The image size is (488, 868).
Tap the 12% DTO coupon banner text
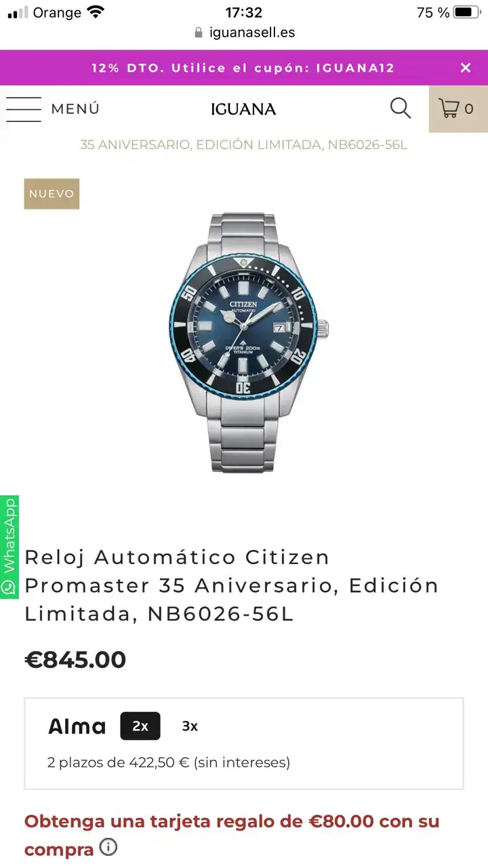243,68
